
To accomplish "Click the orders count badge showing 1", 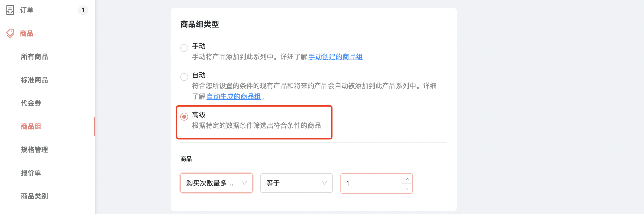I will 83,10.
